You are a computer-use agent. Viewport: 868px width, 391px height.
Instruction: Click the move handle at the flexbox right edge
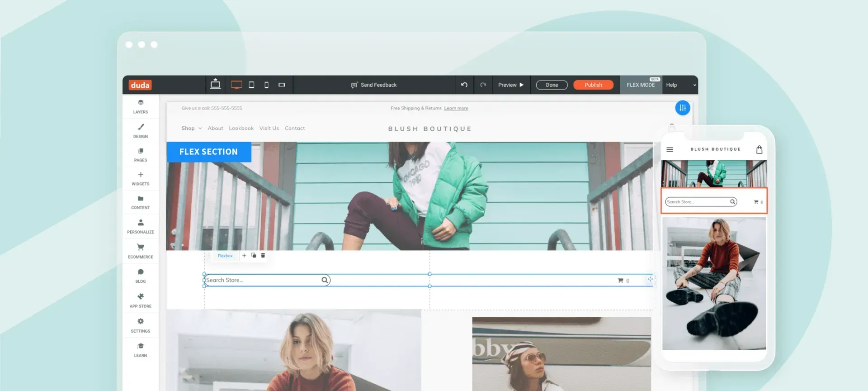pyautogui.click(x=650, y=279)
